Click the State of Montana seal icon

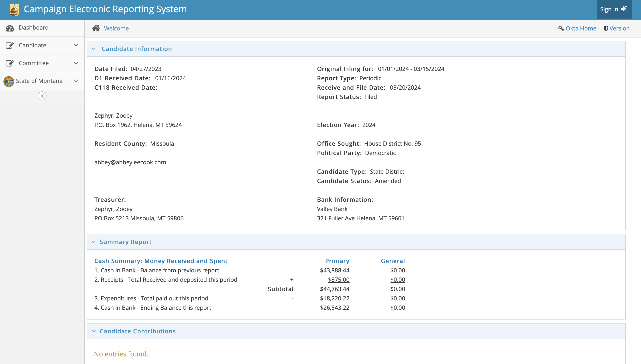(x=9, y=81)
